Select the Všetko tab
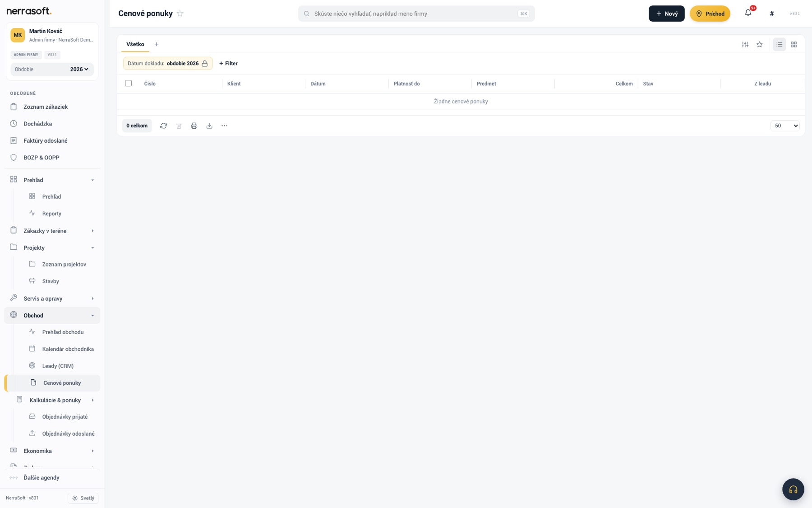 coord(135,44)
